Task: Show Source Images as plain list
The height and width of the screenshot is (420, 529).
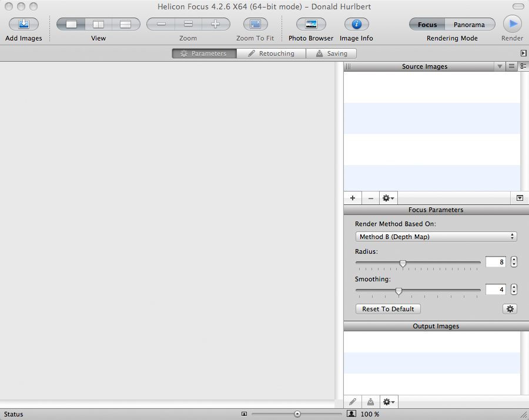Action: (511, 66)
